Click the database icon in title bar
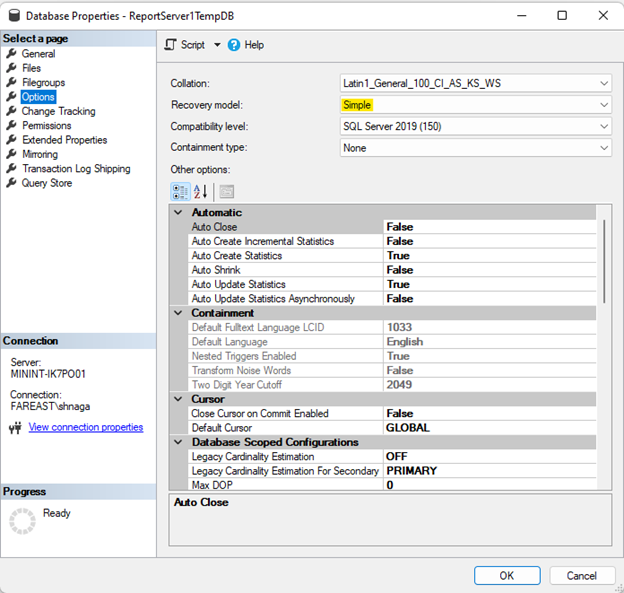 (14, 16)
